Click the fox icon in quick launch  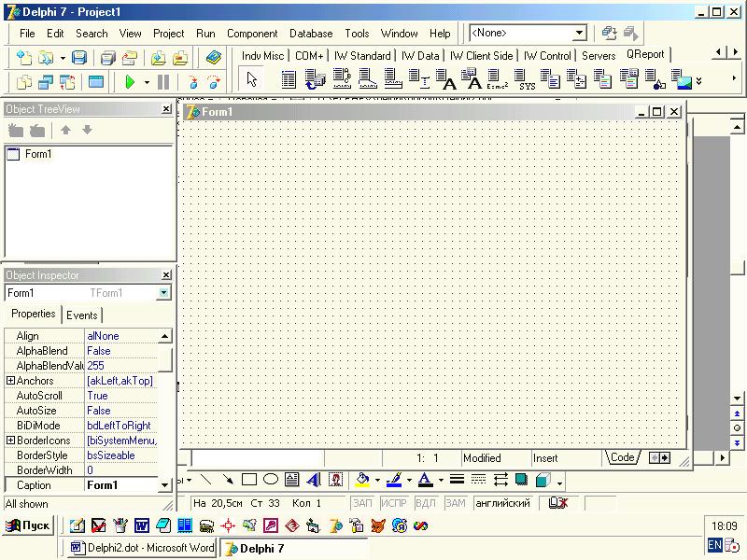(378, 525)
